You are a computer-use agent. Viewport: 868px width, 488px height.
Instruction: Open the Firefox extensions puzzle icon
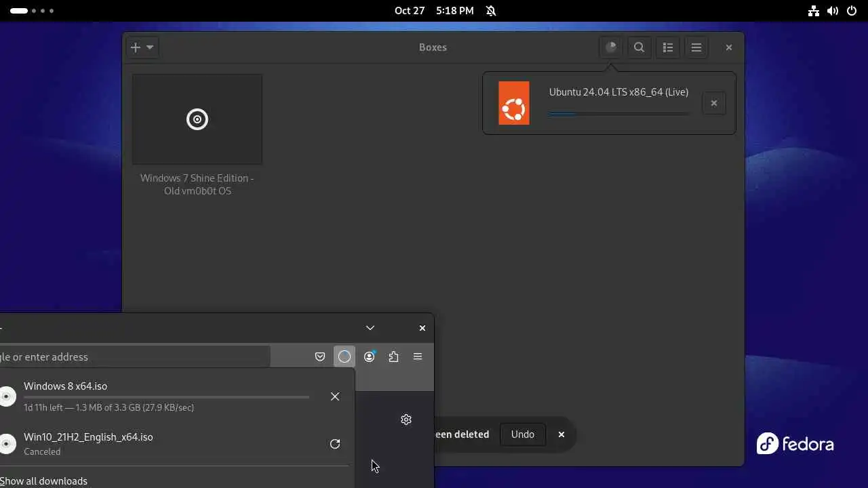click(x=393, y=357)
